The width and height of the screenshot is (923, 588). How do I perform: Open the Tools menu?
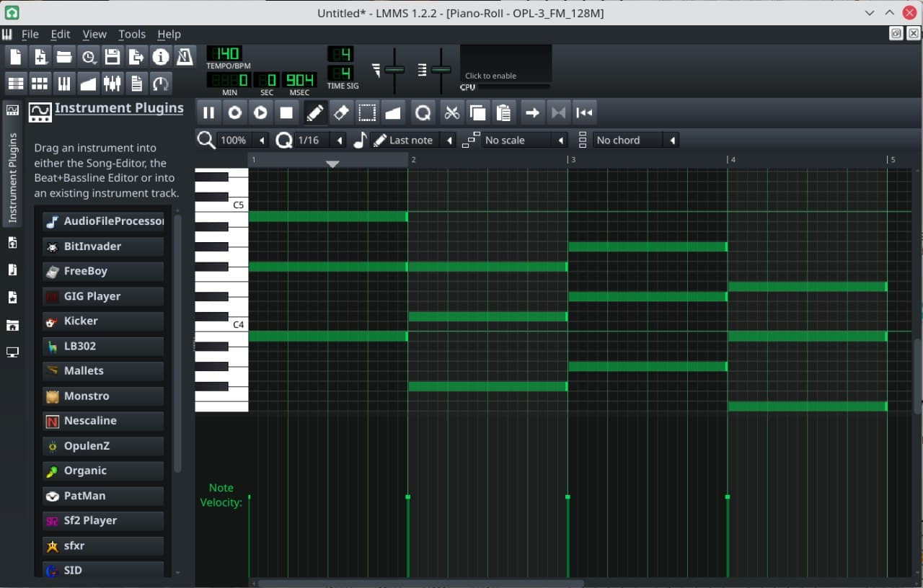(x=132, y=34)
